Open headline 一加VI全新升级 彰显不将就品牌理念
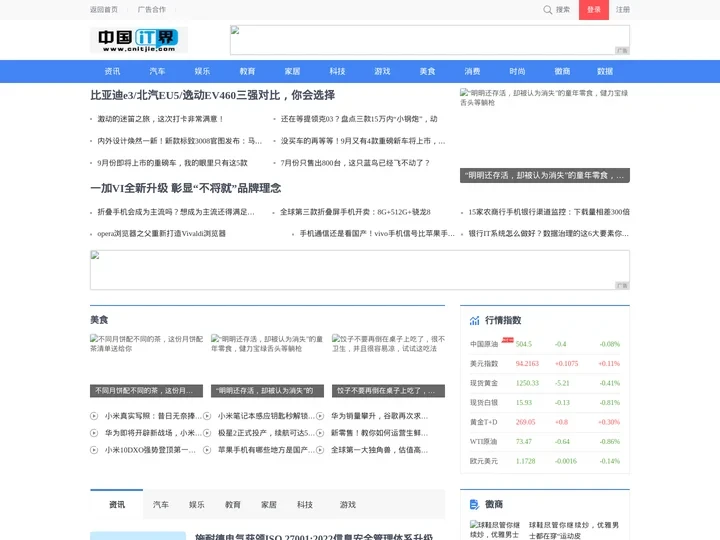720x540 pixels. coord(186,188)
